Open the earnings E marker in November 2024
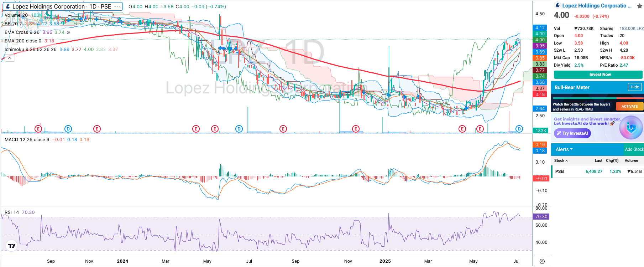Image resolution: width=644 pixels, height=267 pixels. (x=356, y=129)
